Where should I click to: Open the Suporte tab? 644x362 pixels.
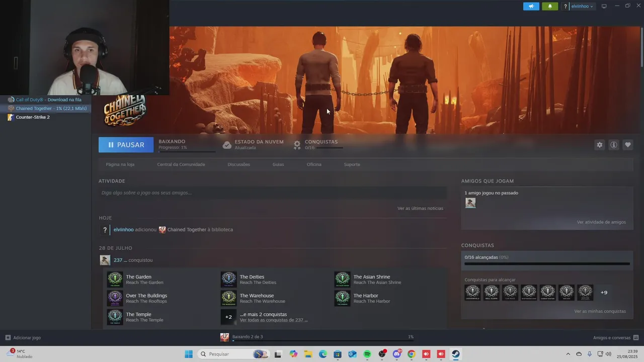(352, 164)
